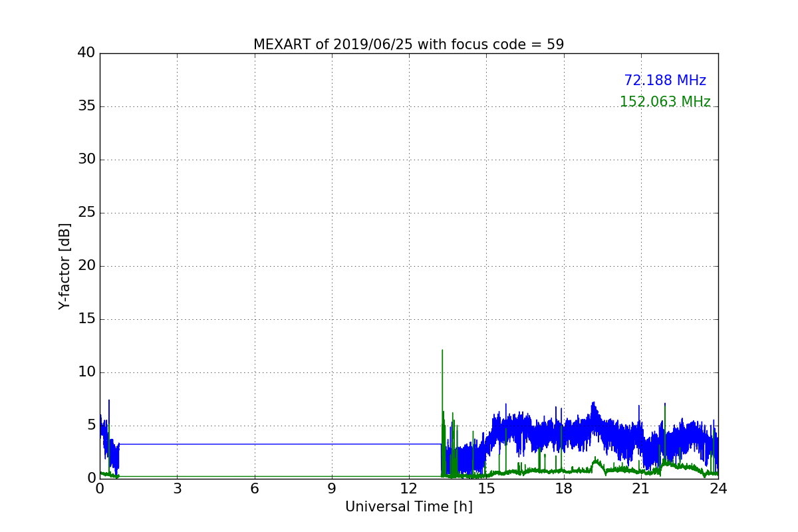This screenshot has width=798, height=532.
Task: Click the tall green spike peak near 13 h
Action: [442, 351]
